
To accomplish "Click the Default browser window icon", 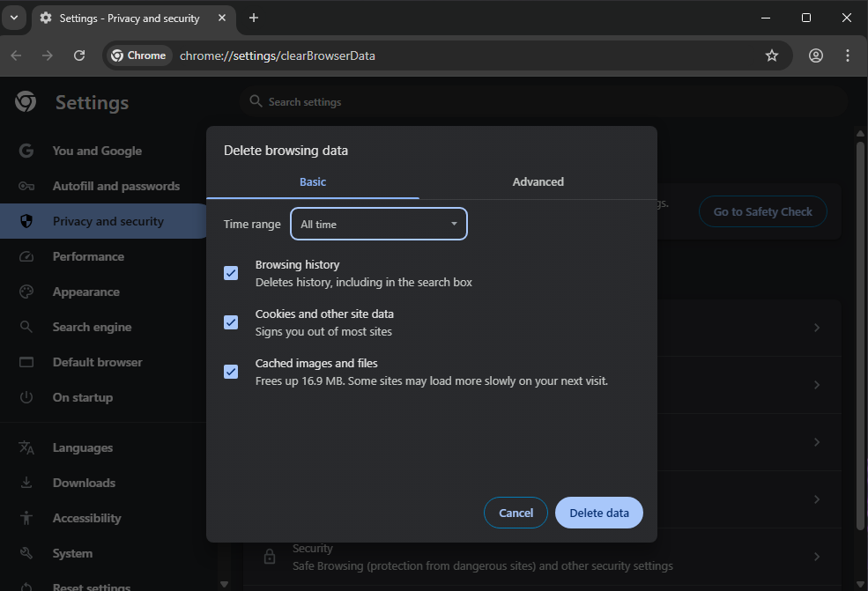I will 26,362.
